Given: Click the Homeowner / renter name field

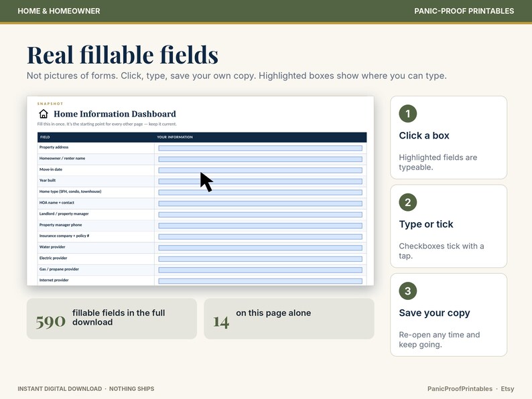Looking at the screenshot, I should tap(260, 159).
